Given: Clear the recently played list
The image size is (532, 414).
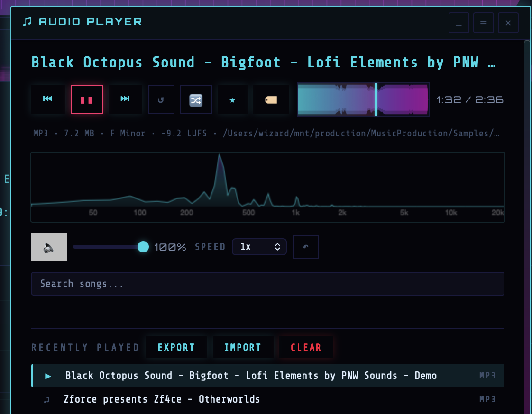Looking at the screenshot, I should [x=306, y=347].
